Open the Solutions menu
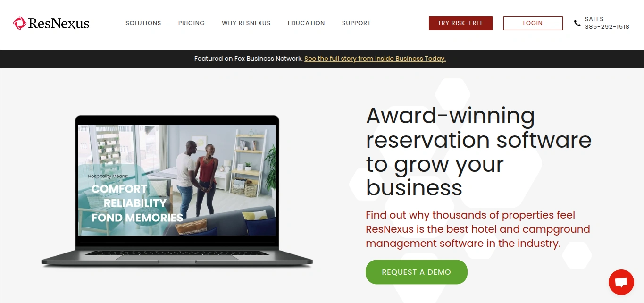 coord(143,23)
